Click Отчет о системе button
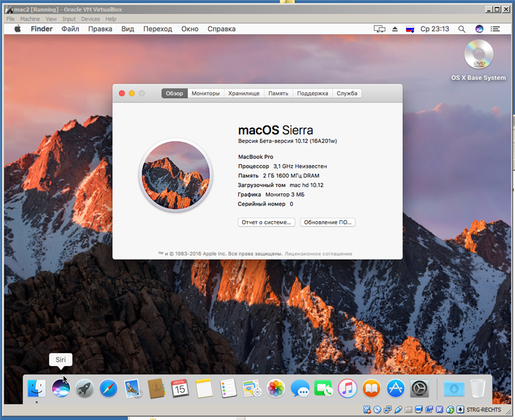 (x=267, y=222)
